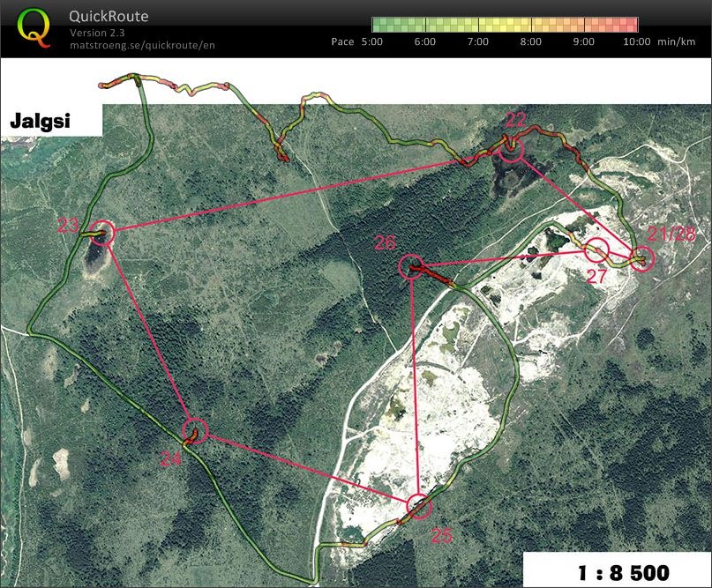Select control circle 24 on map
The image size is (712, 588).
coord(195,430)
